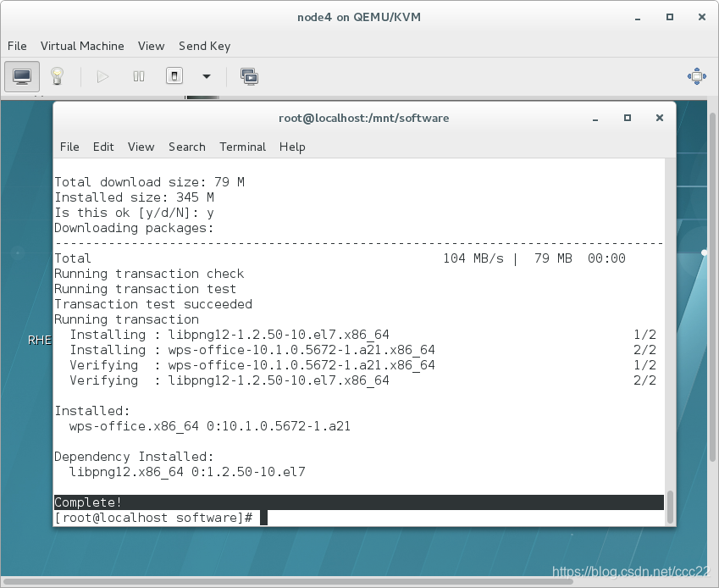Minimize the root@localhost terminal window
This screenshot has width=719, height=588.
click(595, 119)
